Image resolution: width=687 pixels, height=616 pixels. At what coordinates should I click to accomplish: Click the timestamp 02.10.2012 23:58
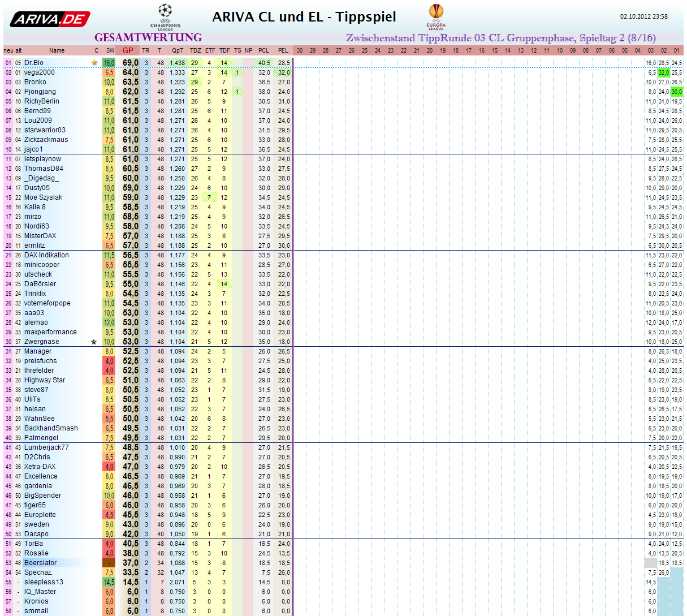(x=644, y=16)
